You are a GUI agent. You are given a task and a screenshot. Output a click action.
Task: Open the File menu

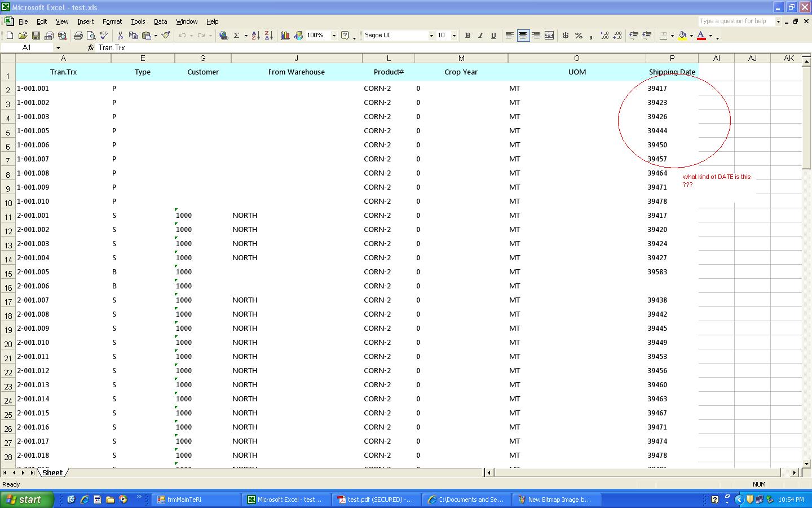coord(23,21)
